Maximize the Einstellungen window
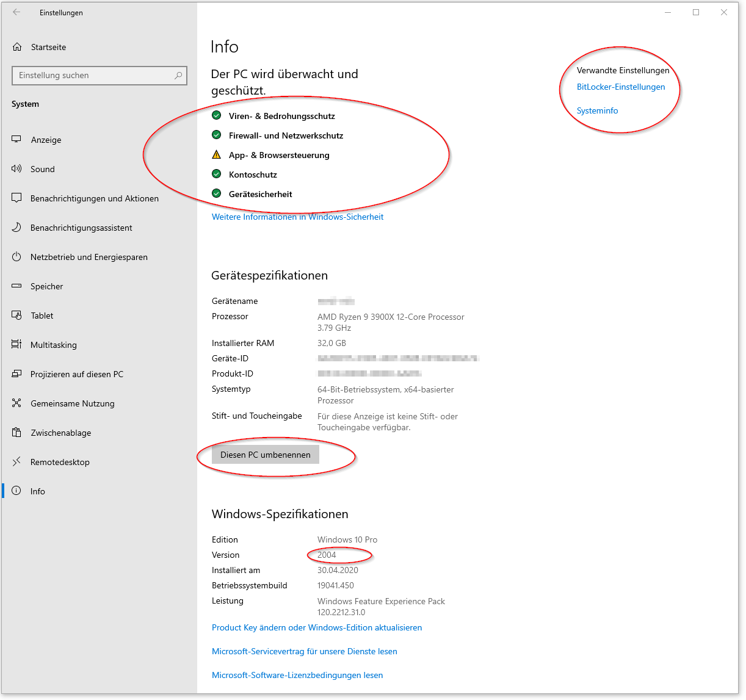The width and height of the screenshot is (746, 700). point(696,12)
